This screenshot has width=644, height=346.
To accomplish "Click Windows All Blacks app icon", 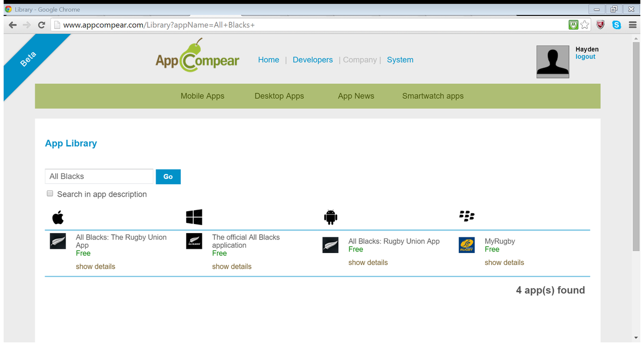I will [194, 241].
